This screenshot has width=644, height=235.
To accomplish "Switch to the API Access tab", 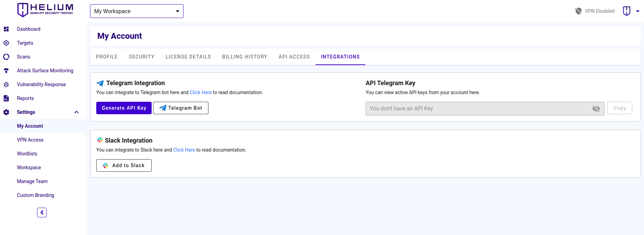I will pyautogui.click(x=294, y=57).
